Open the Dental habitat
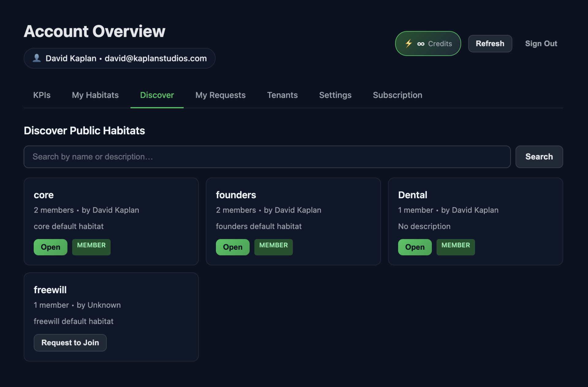 click(x=415, y=247)
